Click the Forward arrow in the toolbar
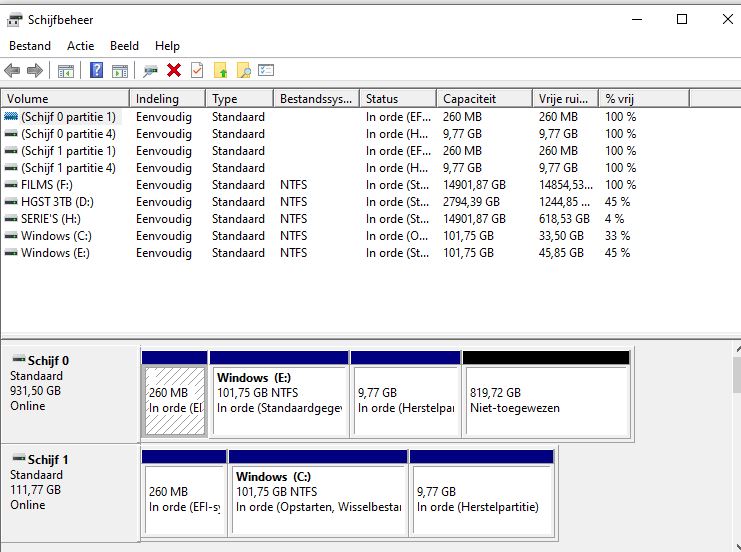 tap(34, 70)
